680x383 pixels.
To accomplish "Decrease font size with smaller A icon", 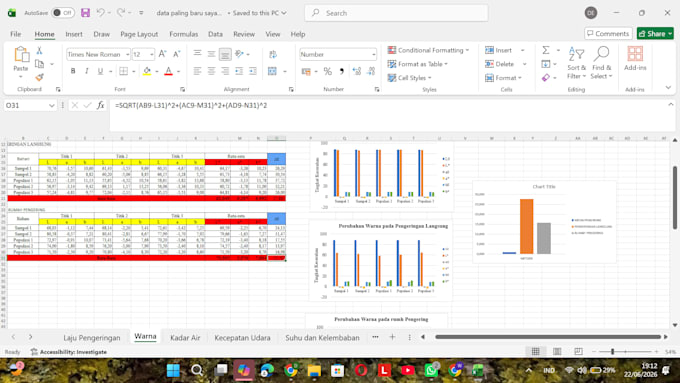I will point(177,54).
